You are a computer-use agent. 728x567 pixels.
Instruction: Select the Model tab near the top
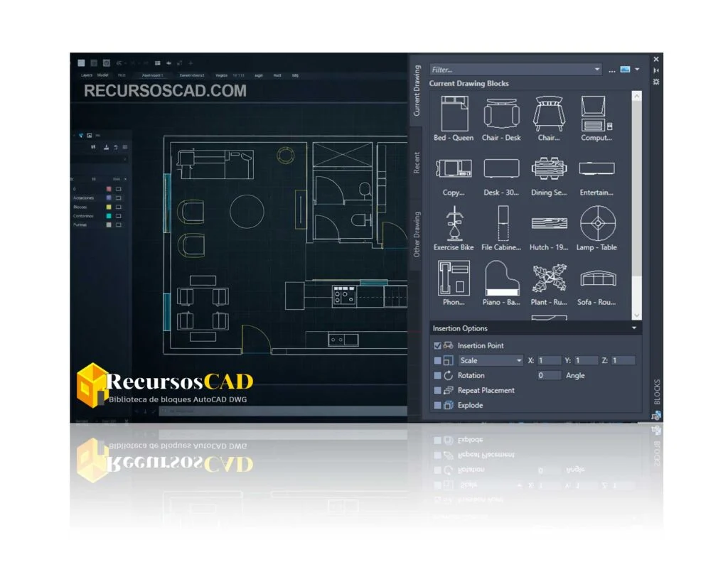pos(100,75)
